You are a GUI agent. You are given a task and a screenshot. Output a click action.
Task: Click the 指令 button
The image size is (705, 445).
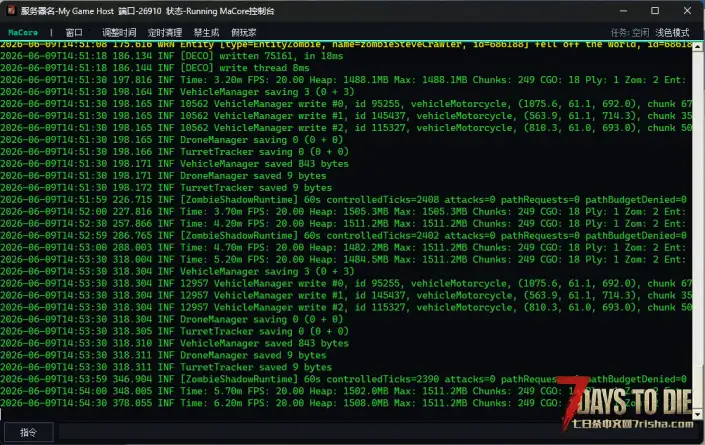click(x=28, y=432)
